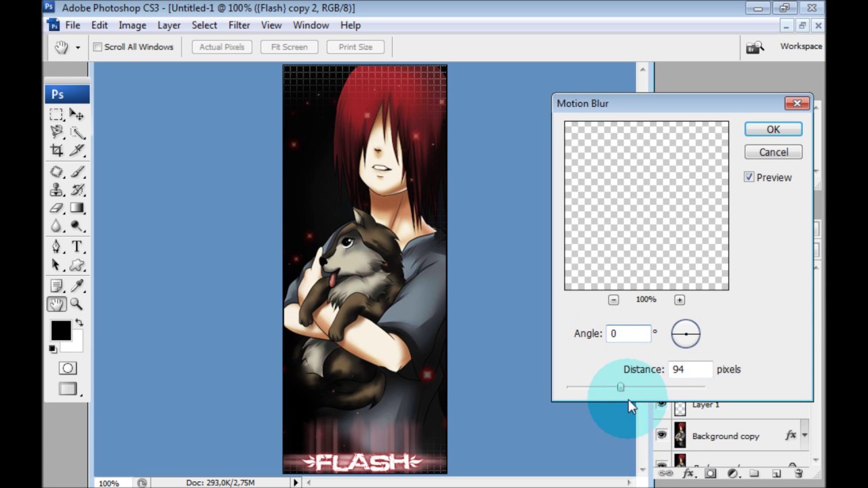Zoom in the Motion Blur preview
868x488 pixels.
[679, 300]
